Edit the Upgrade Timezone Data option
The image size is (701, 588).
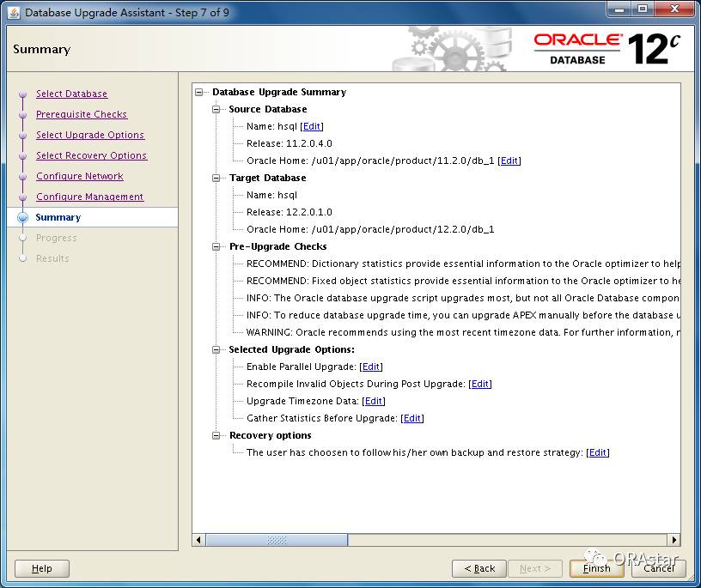(x=374, y=401)
